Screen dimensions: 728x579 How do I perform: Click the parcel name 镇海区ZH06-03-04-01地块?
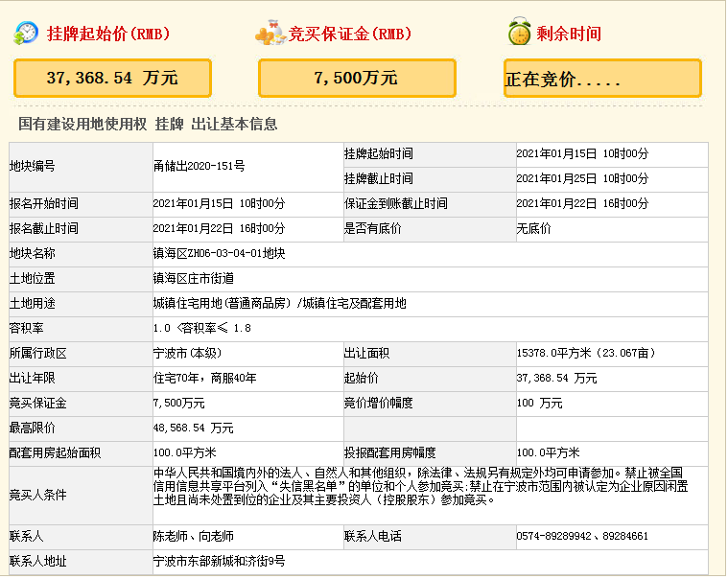[x=219, y=253]
